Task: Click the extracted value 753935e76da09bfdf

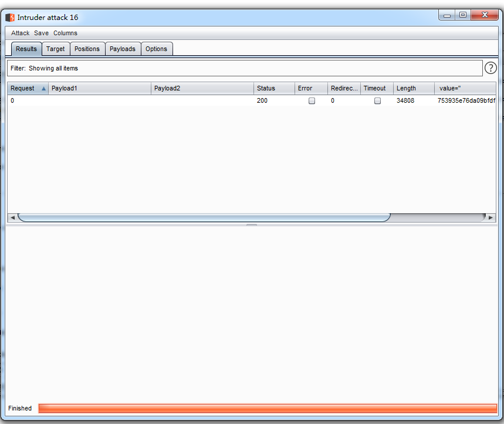Action: 466,100
